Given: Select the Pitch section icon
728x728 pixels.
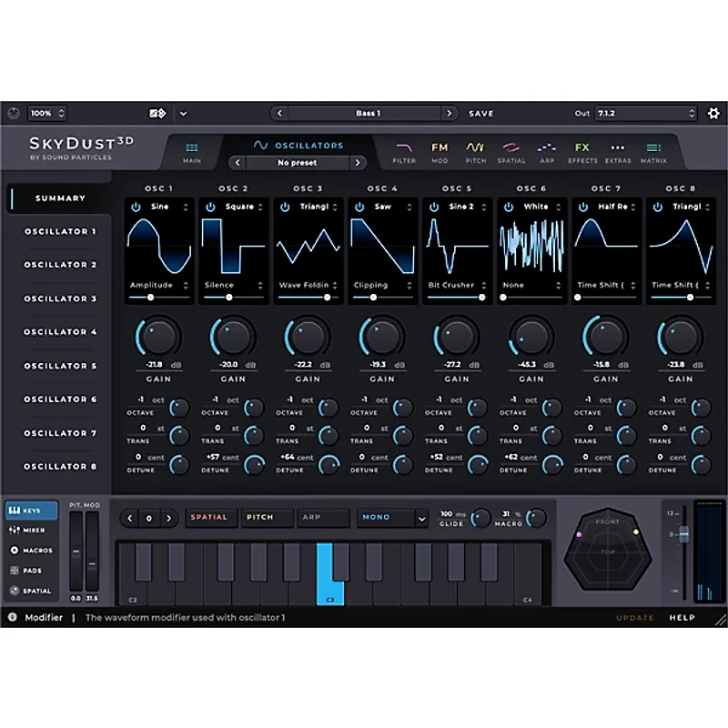Looking at the screenshot, I should pos(474,150).
